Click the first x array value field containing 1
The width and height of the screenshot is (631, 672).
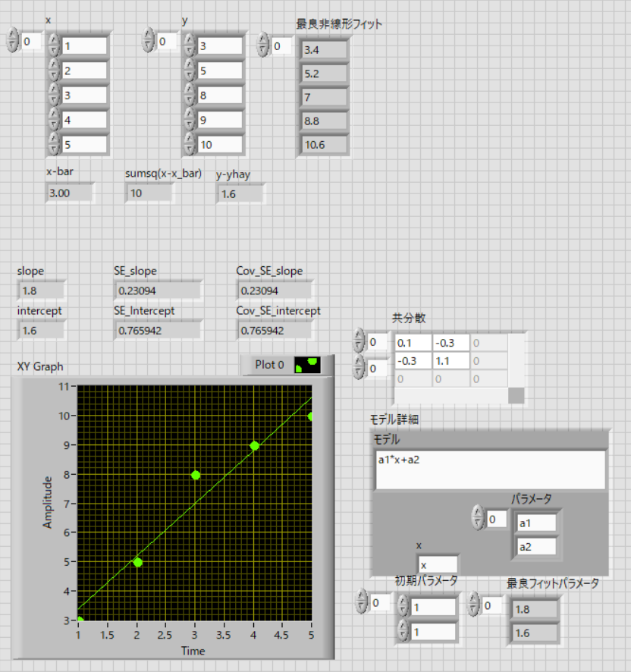pos(83,46)
